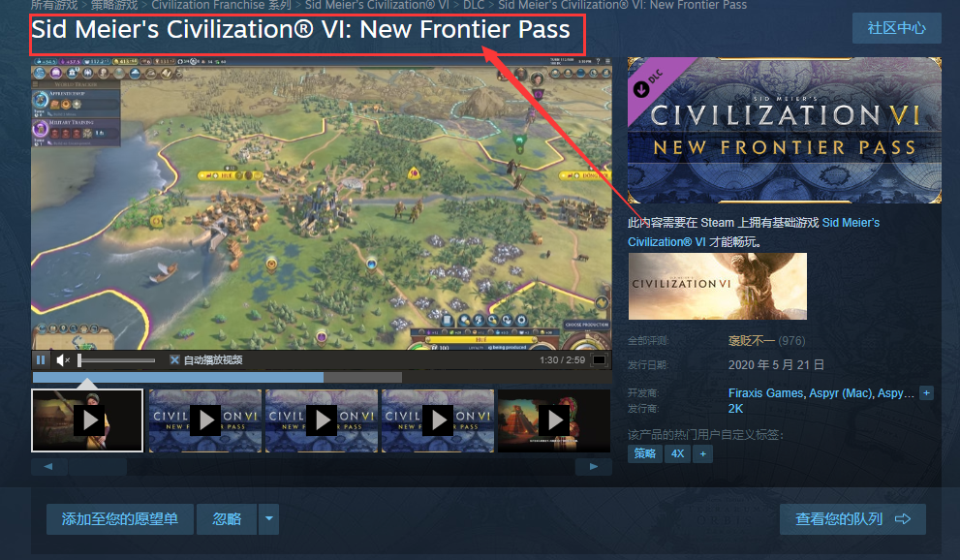Play the last pyramid trailer thumbnail
The height and width of the screenshot is (560, 960).
[554, 420]
